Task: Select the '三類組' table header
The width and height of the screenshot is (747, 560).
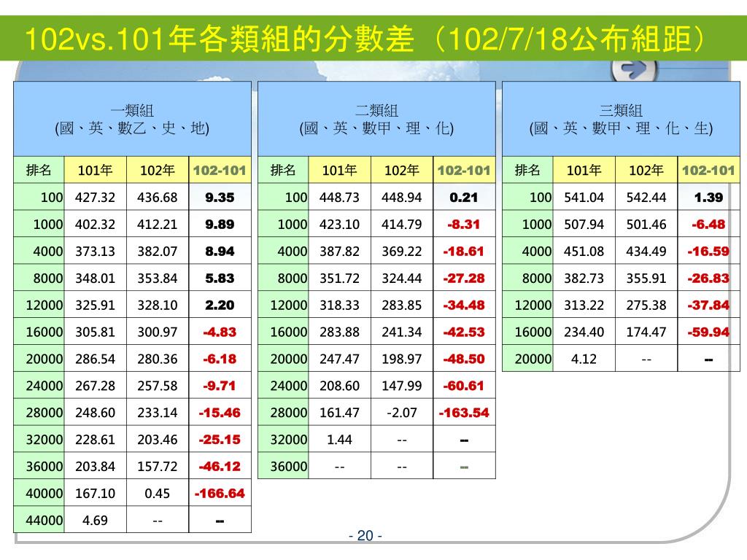Action: [x=621, y=119]
